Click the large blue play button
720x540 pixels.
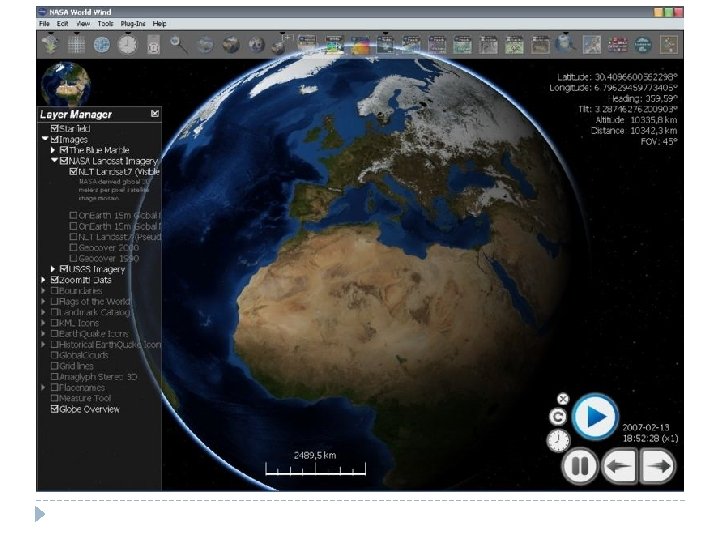tap(595, 417)
